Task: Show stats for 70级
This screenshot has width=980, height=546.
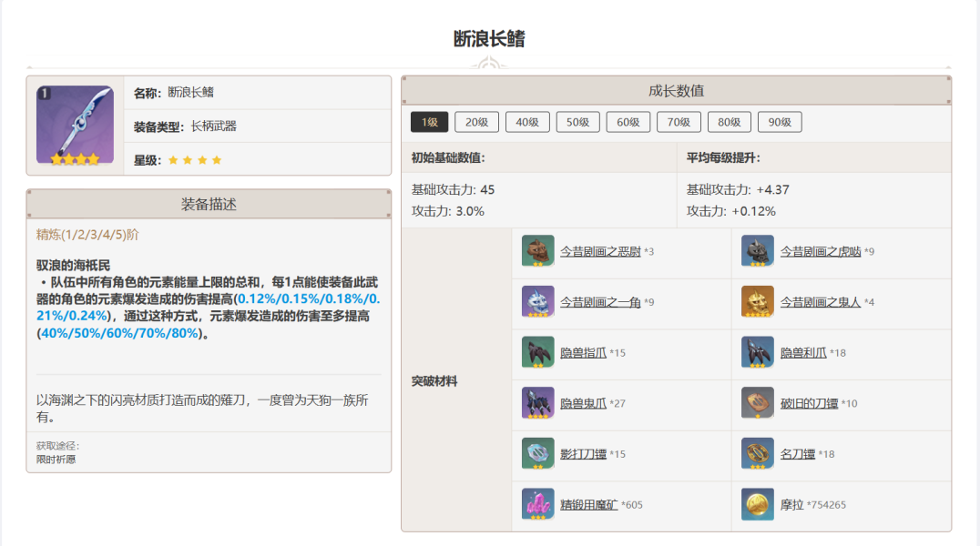Action: 679,122
